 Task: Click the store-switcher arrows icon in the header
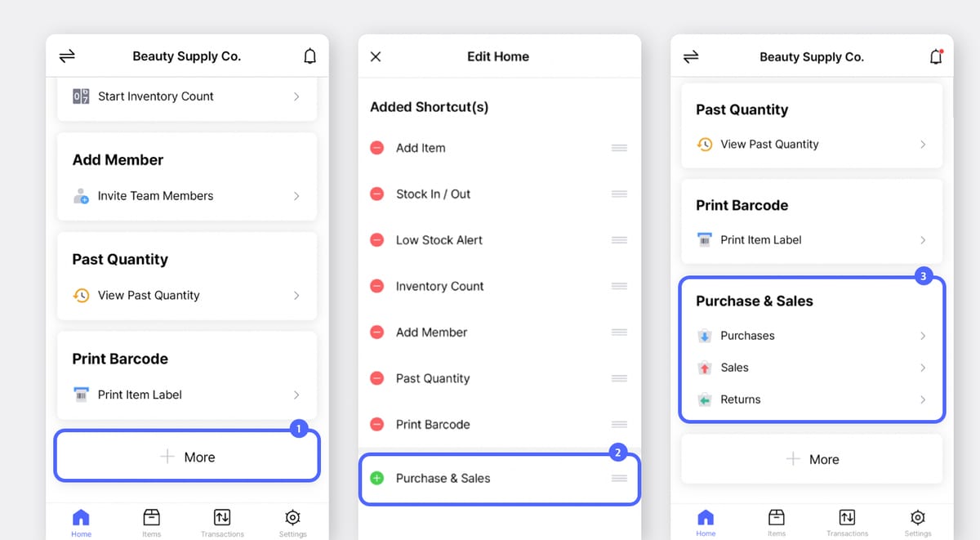pos(66,56)
